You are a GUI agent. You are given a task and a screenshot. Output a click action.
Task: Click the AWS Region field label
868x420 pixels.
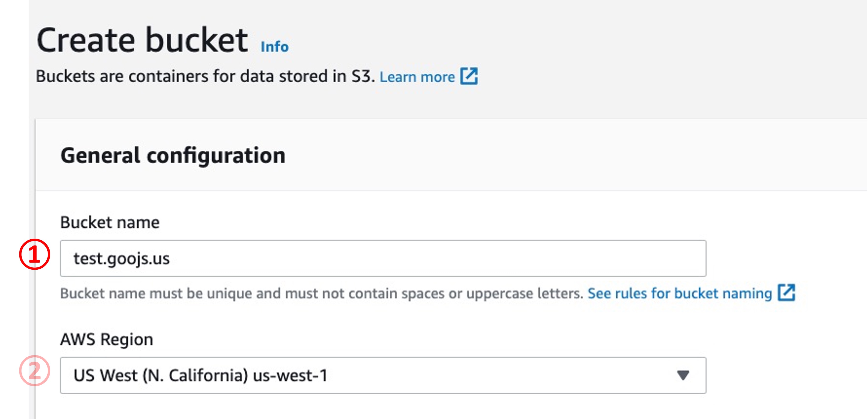(x=106, y=339)
